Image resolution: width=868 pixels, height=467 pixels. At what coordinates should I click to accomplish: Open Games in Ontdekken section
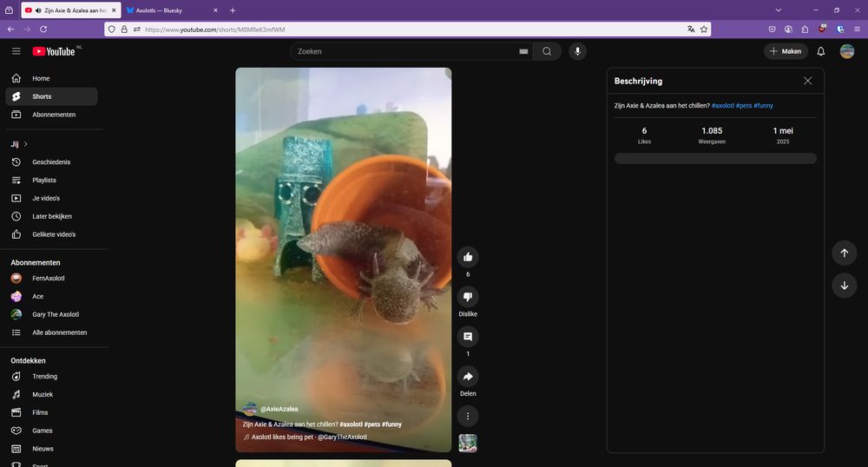pyautogui.click(x=51, y=431)
